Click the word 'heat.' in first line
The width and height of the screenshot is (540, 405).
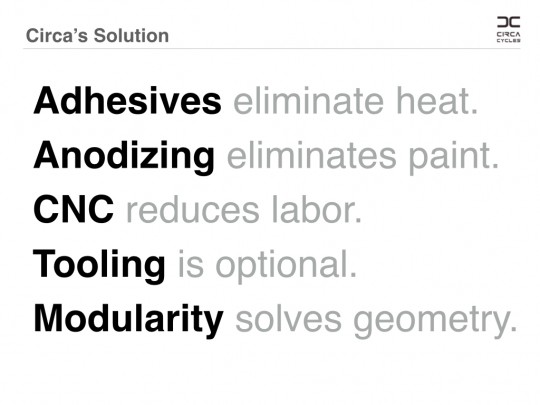[437, 101]
